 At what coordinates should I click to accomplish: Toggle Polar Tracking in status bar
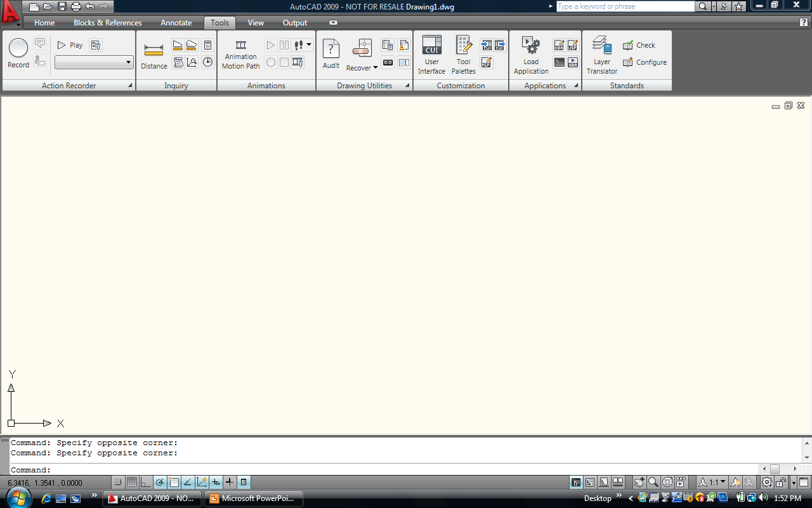pos(160,482)
